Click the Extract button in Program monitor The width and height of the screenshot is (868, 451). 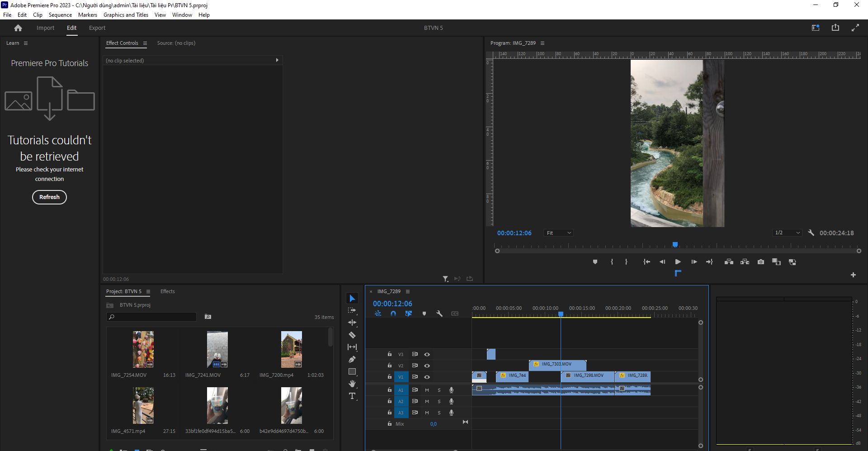[x=745, y=262]
